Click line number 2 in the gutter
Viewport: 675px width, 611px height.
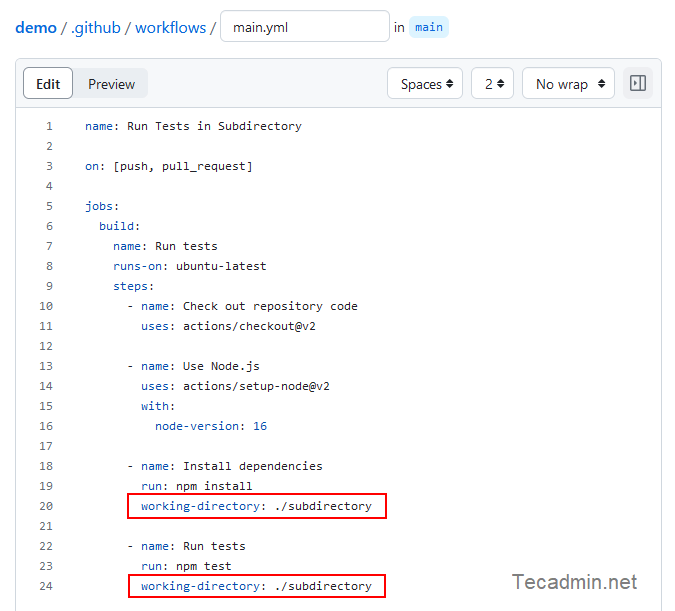(50, 146)
